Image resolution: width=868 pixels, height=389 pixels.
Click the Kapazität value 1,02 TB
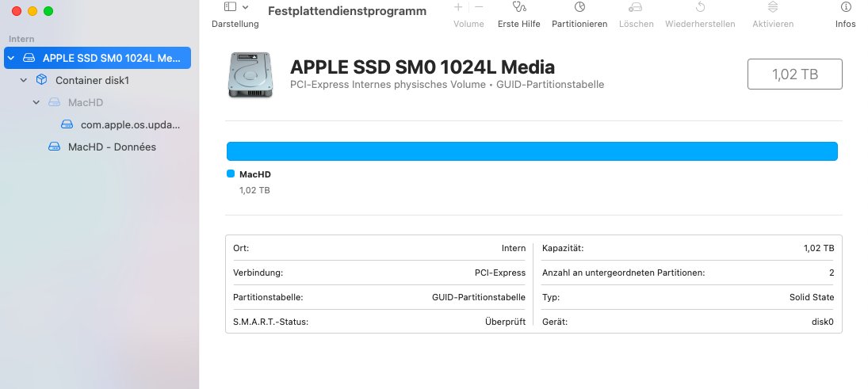point(819,249)
